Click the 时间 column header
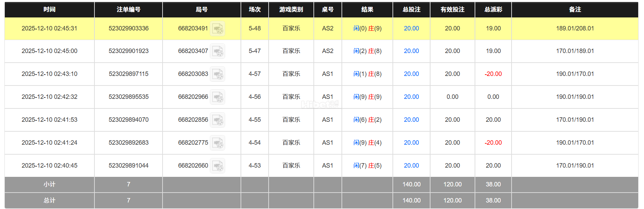Screen dimensions: 644x209 click(x=49, y=10)
